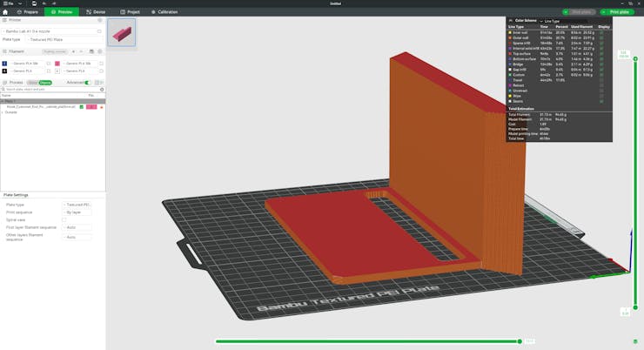Viewport: 644px width, 350px height.
Task: Click the pink filament color swatch
Action: 57,64
